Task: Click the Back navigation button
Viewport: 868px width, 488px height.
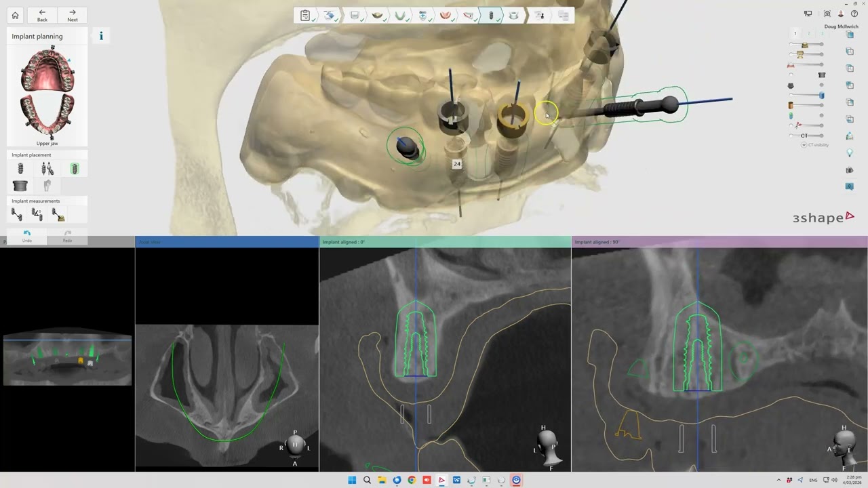Action: tap(42, 15)
